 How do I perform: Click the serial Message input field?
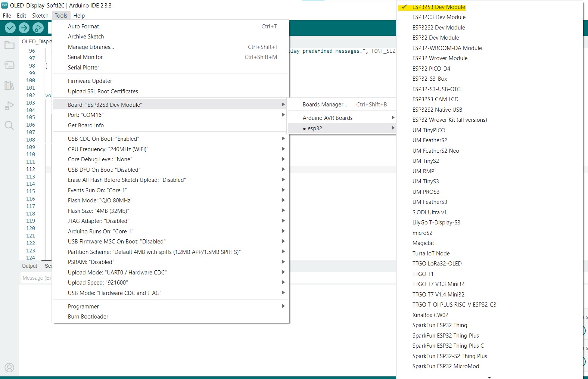37,278
